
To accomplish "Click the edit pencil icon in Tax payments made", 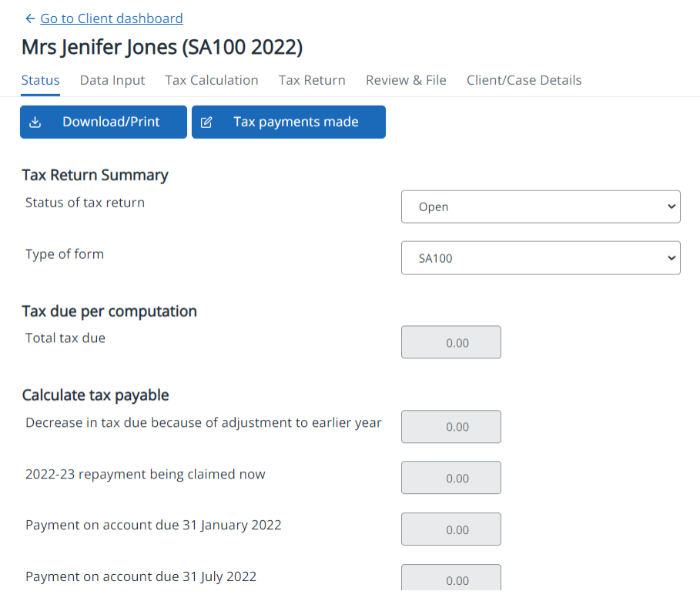I will (x=206, y=122).
